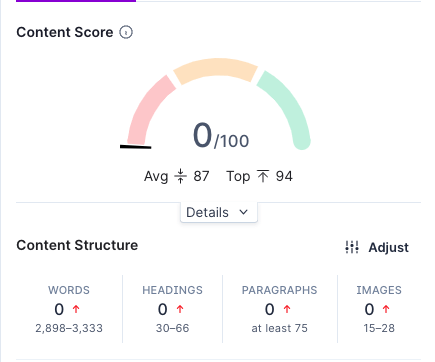Click the 0/100 score value
This screenshot has height=362, width=435.
pyautogui.click(x=221, y=135)
